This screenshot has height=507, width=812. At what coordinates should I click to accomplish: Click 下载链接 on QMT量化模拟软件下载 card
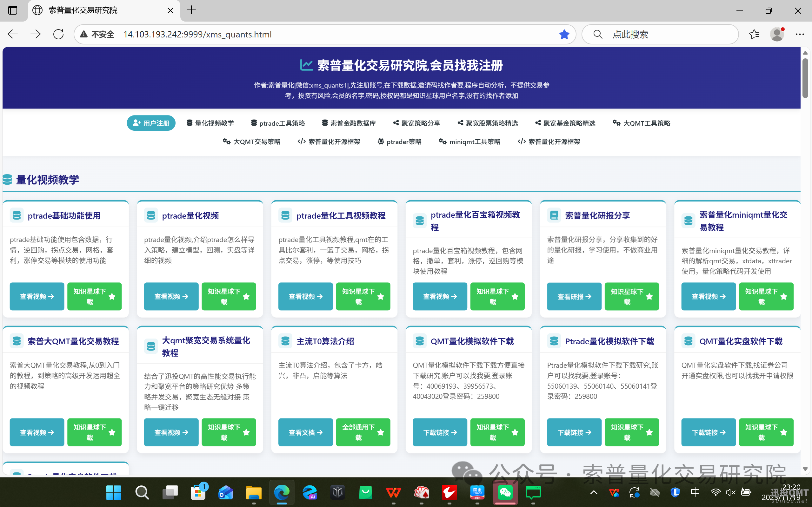(x=440, y=432)
